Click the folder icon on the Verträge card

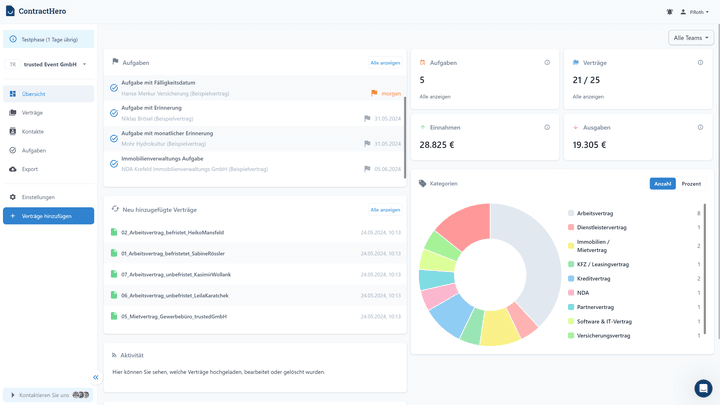click(576, 62)
